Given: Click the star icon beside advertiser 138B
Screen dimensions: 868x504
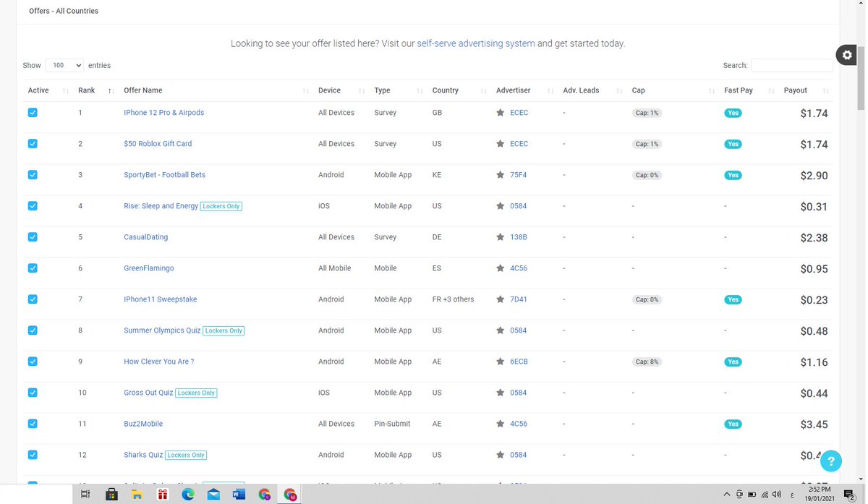Looking at the screenshot, I should [x=501, y=237].
